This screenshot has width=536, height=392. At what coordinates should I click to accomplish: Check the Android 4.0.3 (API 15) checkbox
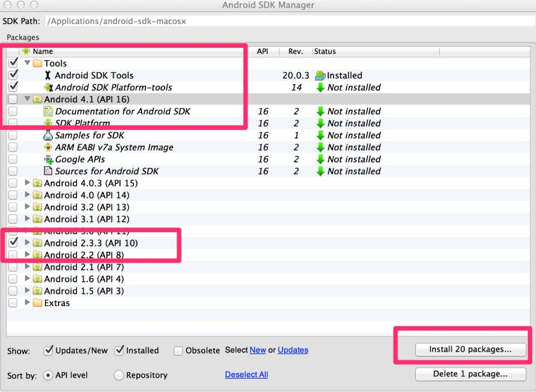point(13,183)
